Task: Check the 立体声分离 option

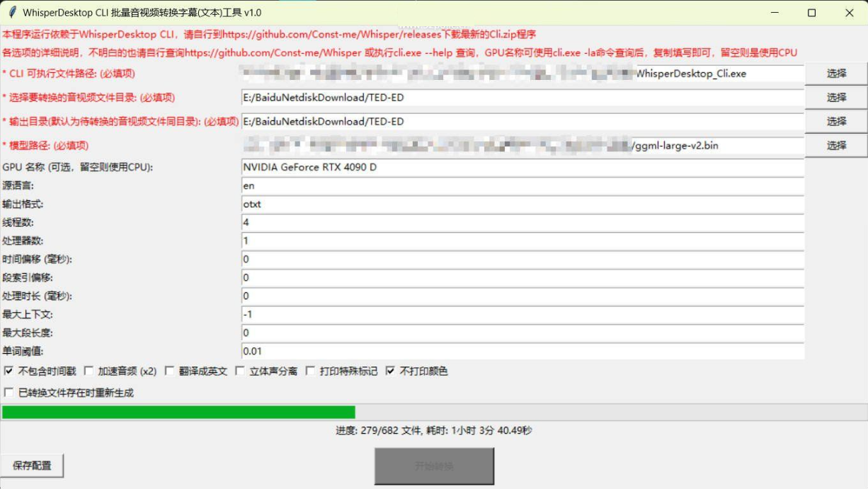Action: [240, 371]
